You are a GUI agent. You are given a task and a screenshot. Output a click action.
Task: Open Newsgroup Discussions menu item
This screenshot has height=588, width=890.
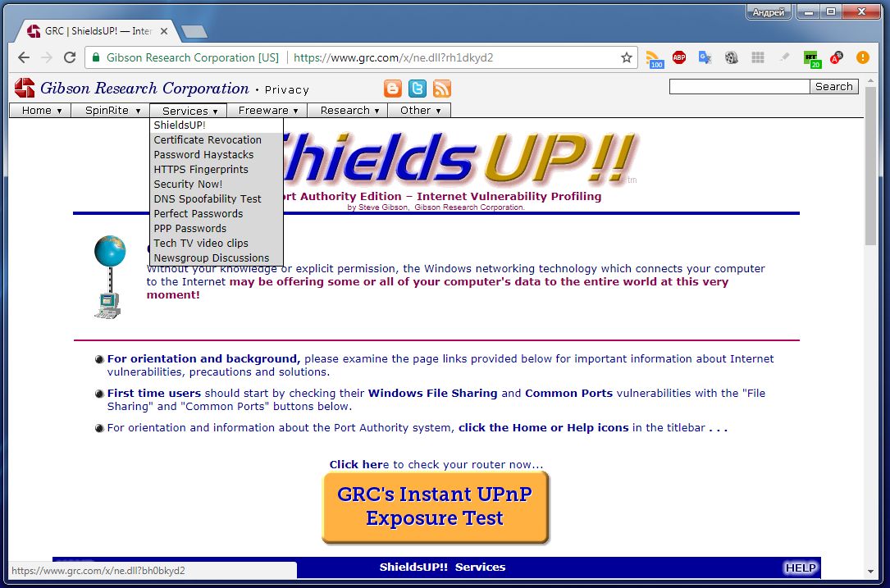(x=217, y=258)
